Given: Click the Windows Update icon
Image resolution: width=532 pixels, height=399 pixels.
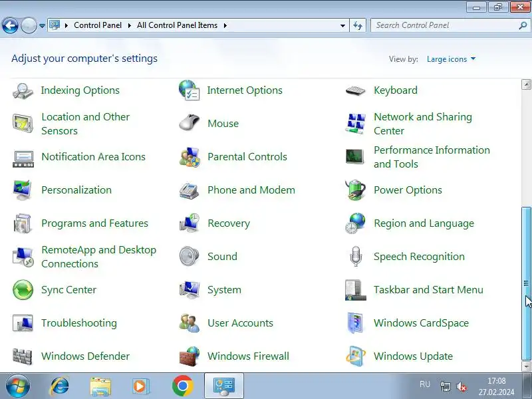Looking at the screenshot, I should coord(355,356).
